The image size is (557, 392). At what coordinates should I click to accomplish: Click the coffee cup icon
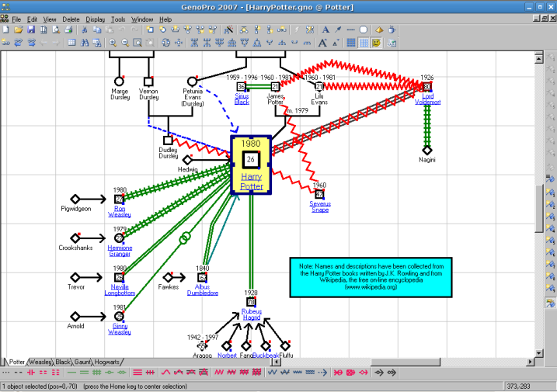392,30
